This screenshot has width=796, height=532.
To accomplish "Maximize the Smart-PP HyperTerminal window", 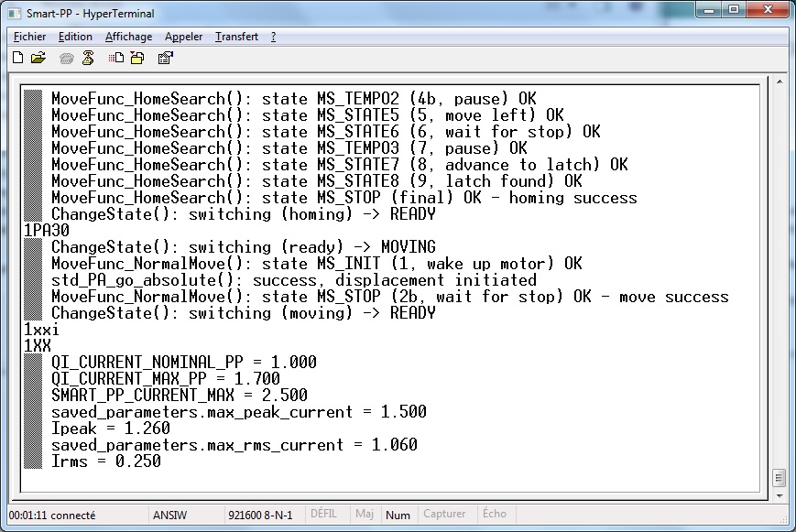I will point(732,11).
